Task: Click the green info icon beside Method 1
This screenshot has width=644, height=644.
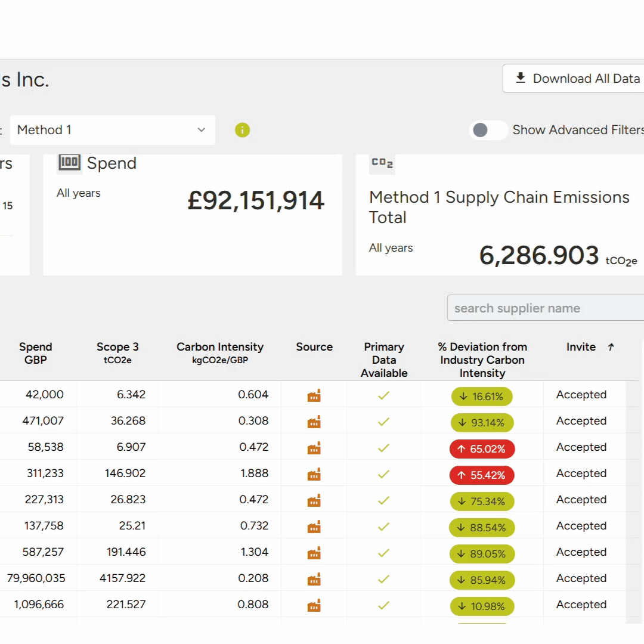Action: 242,130
